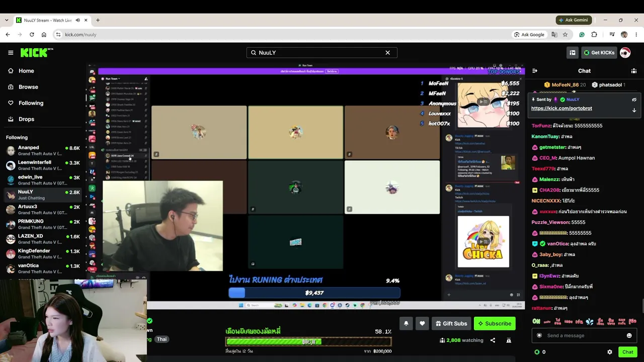Viewport: 644px width, 362px height.
Task: Open browser media controls
Action: click(612, 35)
